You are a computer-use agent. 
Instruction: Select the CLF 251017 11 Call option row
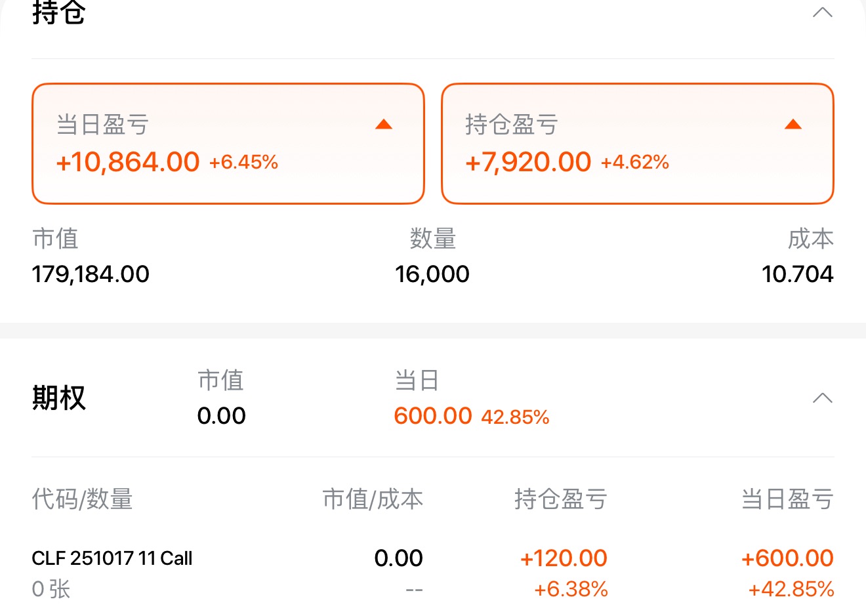433,573
